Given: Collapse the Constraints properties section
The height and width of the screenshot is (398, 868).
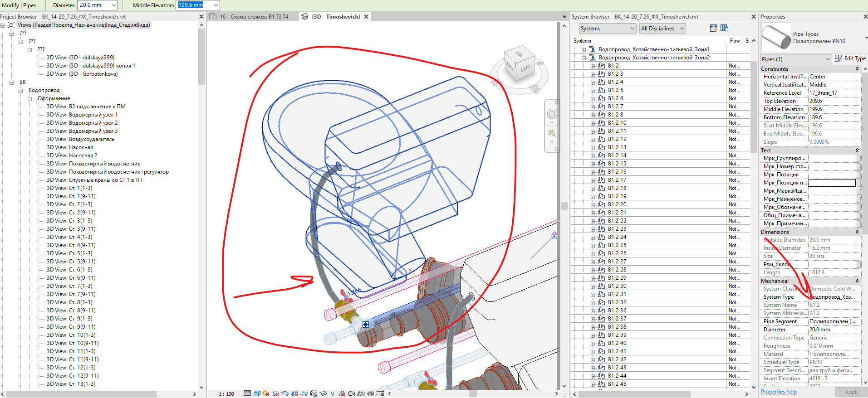Looking at the screenshot, I should point(857,69).
